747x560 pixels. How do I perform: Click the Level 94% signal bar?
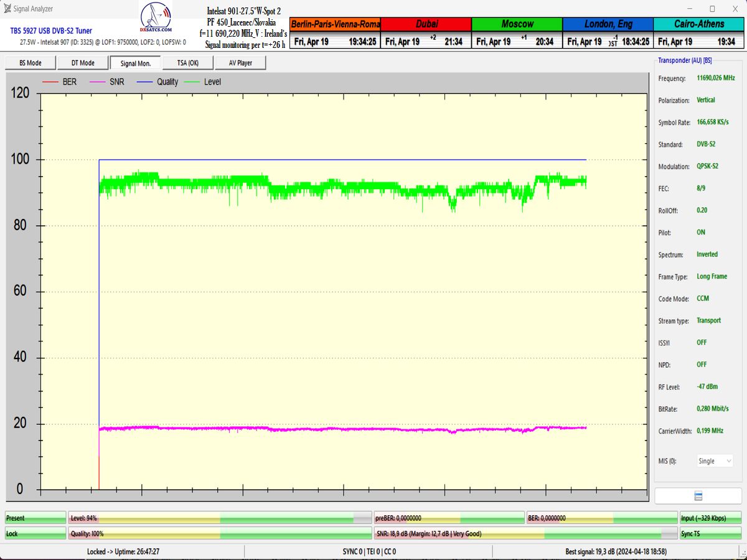pyautogui.click(x=220, y=518)
